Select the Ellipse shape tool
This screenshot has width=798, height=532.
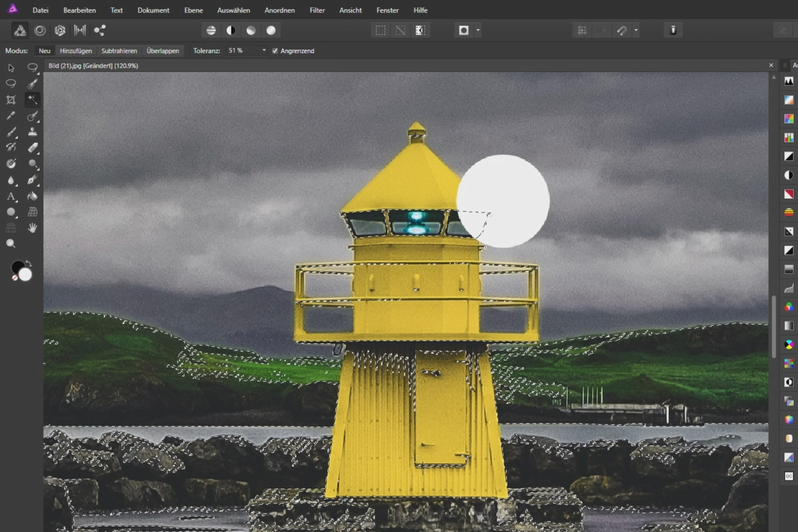pos(11,212)
